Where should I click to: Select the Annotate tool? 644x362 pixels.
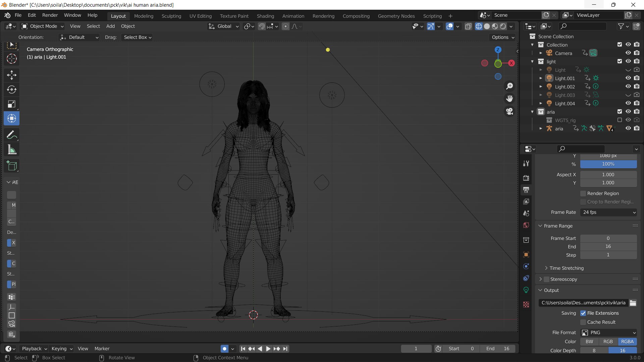12,135
